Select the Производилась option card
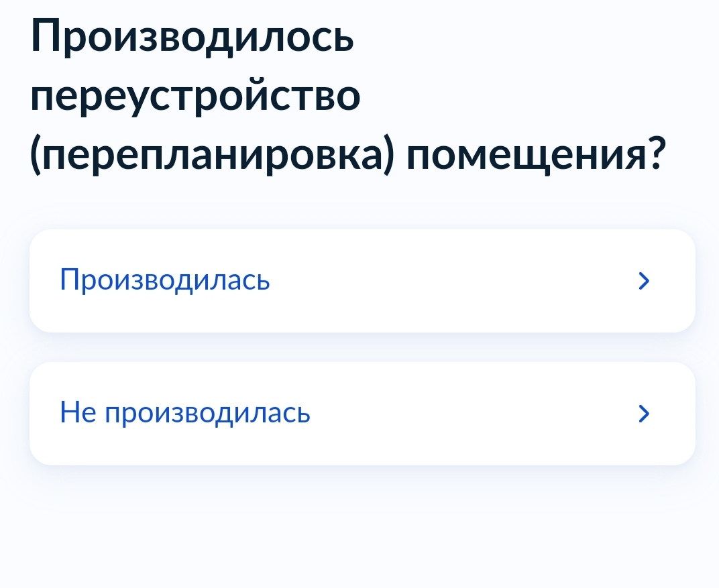 click(x=362, y=281)
